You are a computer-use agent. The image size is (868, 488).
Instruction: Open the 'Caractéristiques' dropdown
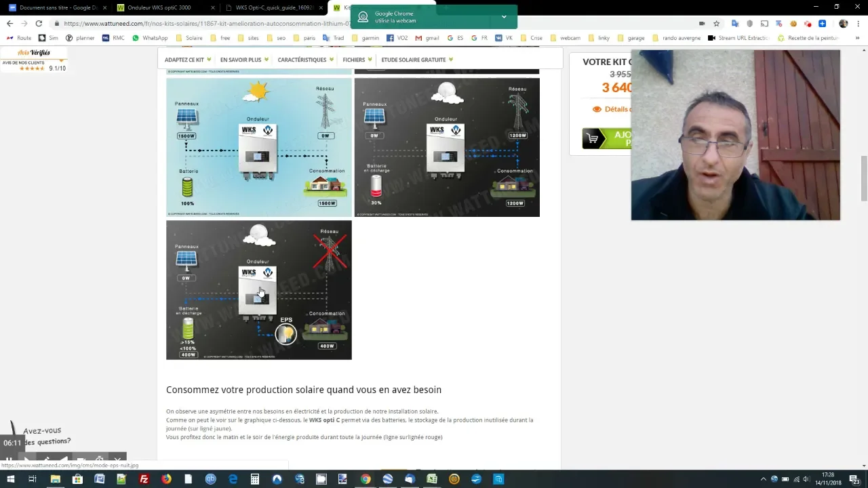coord(305,60)
